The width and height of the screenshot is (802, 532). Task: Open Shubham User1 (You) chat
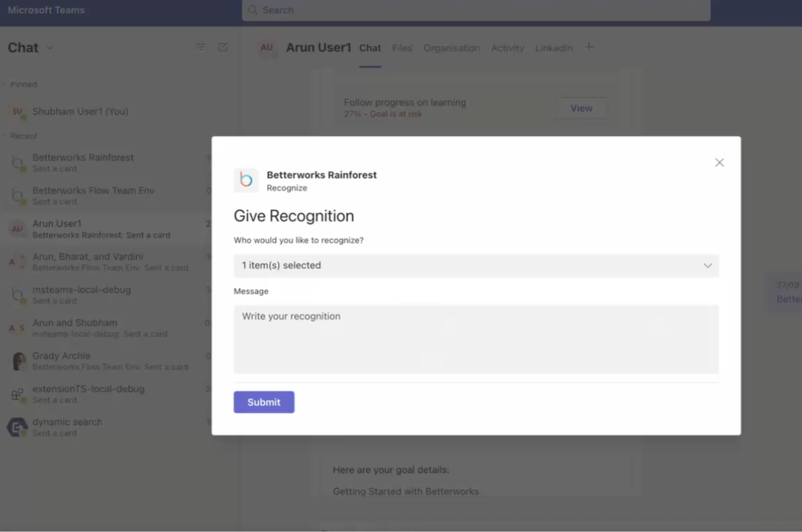[x=105, y=112]
